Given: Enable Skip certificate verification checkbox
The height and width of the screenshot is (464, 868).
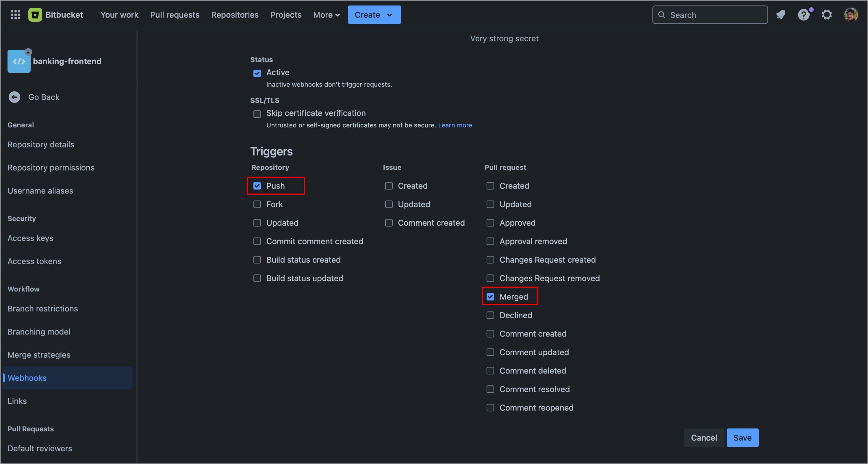Looking at the screenshot, I should (257, 114).
